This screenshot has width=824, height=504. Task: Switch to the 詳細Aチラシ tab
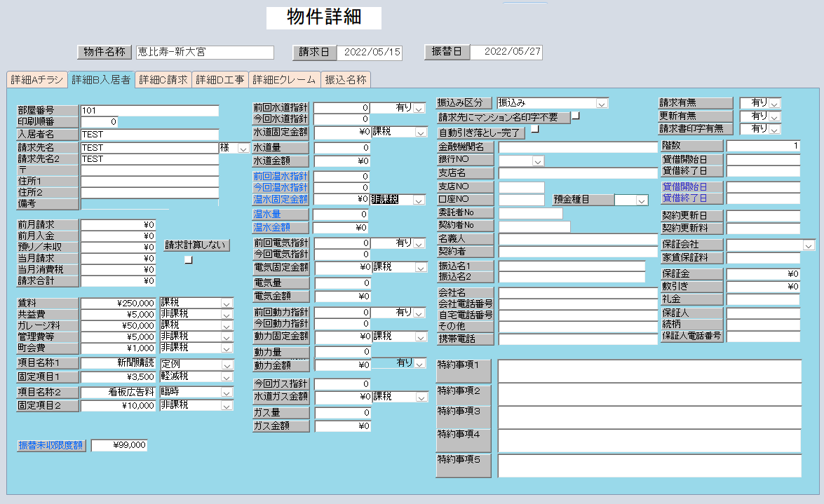[x=36, y=80]
